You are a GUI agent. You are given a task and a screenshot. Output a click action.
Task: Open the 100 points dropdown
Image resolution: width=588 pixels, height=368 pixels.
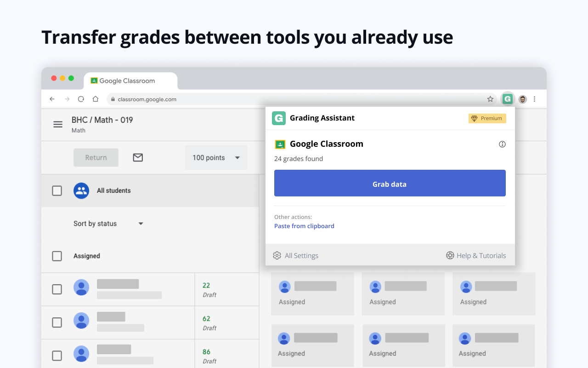point(216,158)
